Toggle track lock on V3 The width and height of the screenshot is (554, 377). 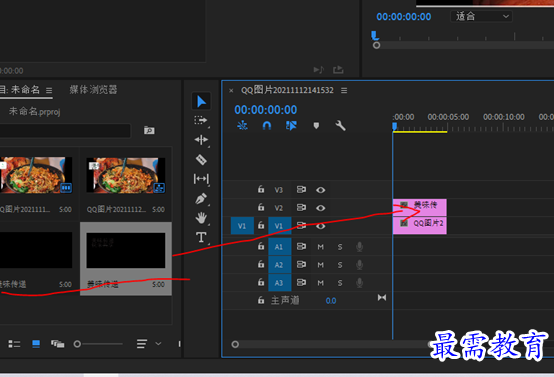[261, 189]
